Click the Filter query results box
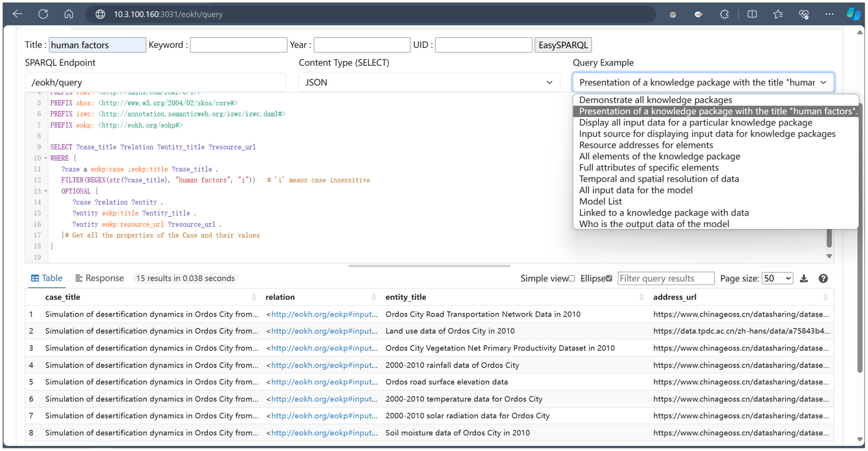This screenshot has width=868, height=451. click(x=666, y=279)
